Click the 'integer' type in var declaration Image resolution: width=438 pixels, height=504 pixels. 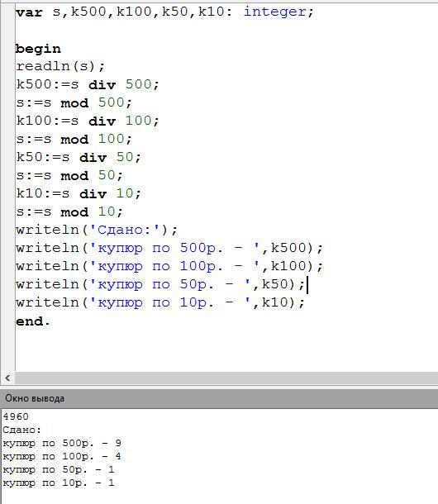click(275, 12)
